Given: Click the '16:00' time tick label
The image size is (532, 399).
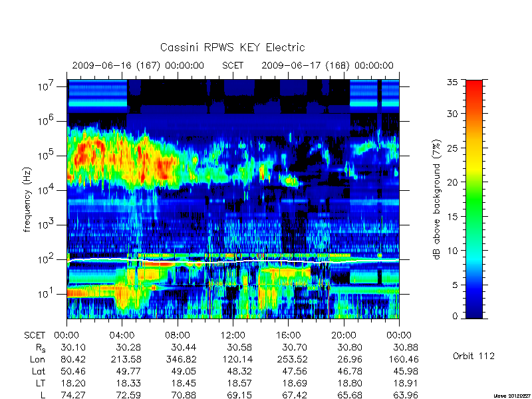Looking at the screenshot, I should 288,336.
